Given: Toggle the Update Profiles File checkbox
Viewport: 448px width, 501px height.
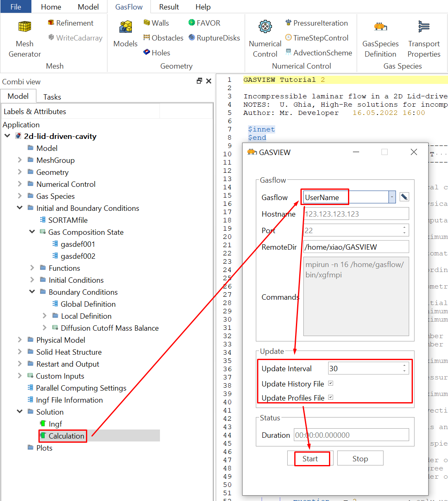Looking at the screenshot, I should 331,397.
